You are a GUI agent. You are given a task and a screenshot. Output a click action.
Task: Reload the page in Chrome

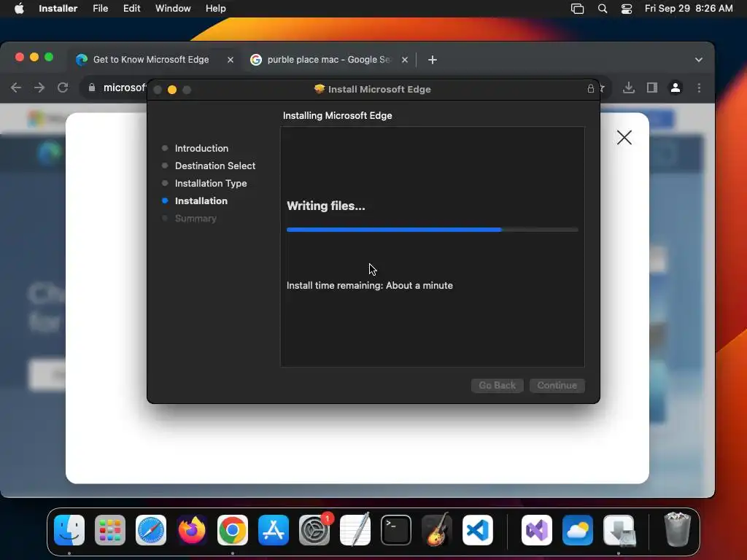tap(63, 87)
